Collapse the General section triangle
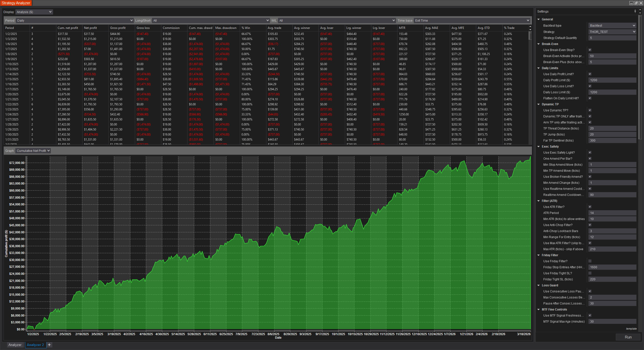 coord(539,19)
